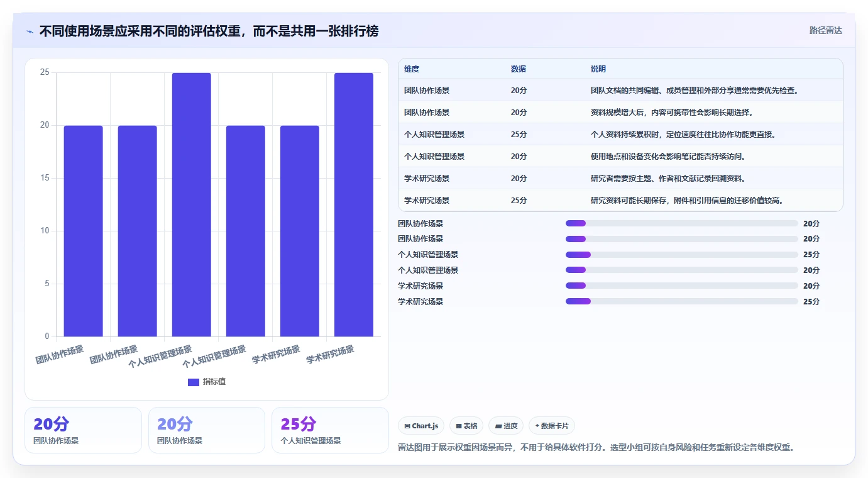Screen dimensions: 868x478
Task: Click the Chart.js tag pill
Action: pos(421,426)
